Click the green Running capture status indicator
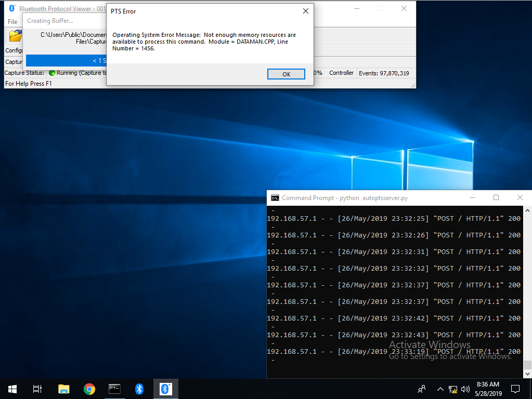This screenshot has height=399, width=532. coord(52,73)
